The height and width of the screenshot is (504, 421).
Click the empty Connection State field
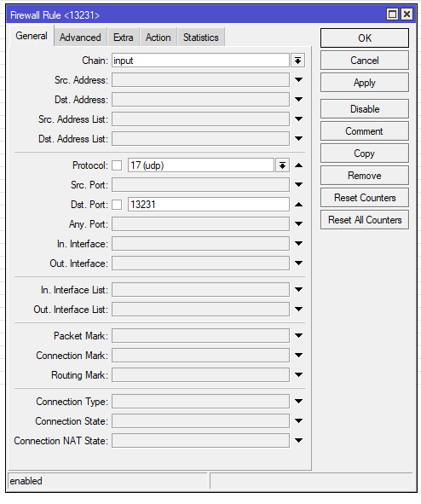(x=200, y=421)
